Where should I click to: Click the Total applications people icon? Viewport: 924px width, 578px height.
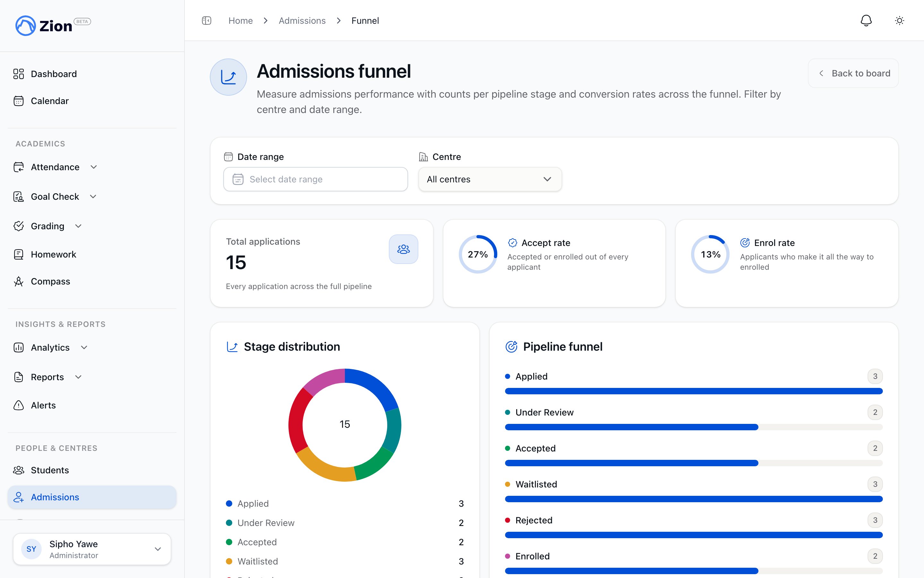click(x=403, y=249)
